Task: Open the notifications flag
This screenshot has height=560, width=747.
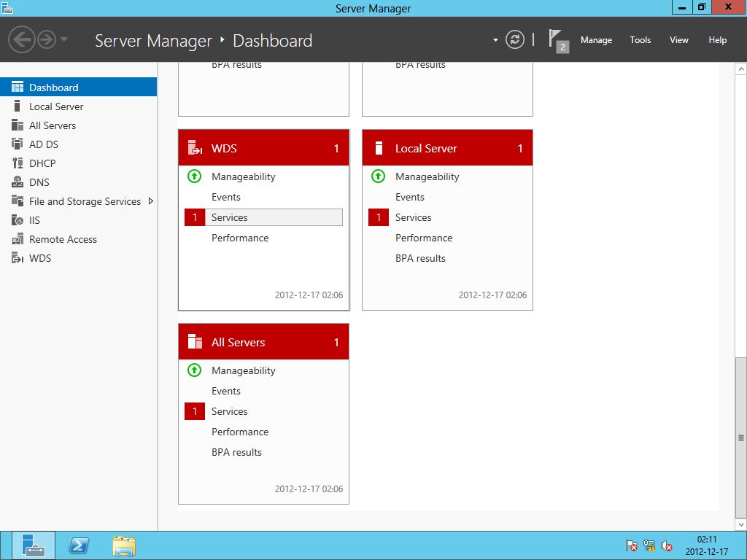Action: [558, 41]
